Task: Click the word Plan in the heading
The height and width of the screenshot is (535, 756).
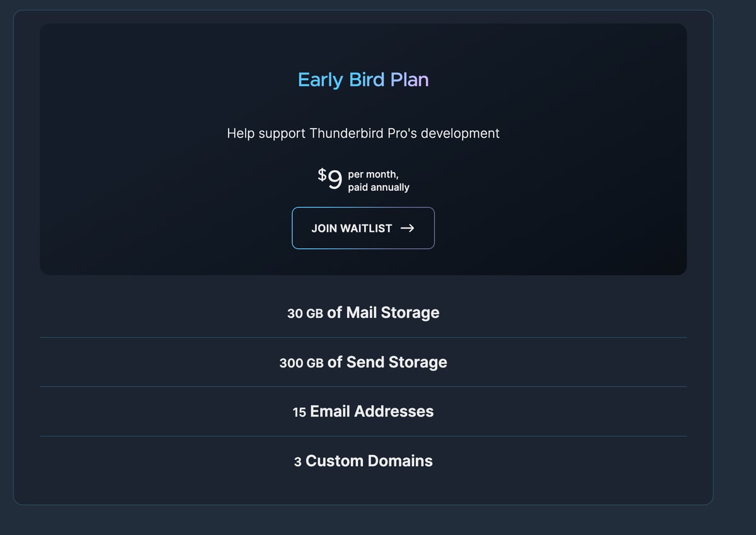Action: tap(409, 80)
